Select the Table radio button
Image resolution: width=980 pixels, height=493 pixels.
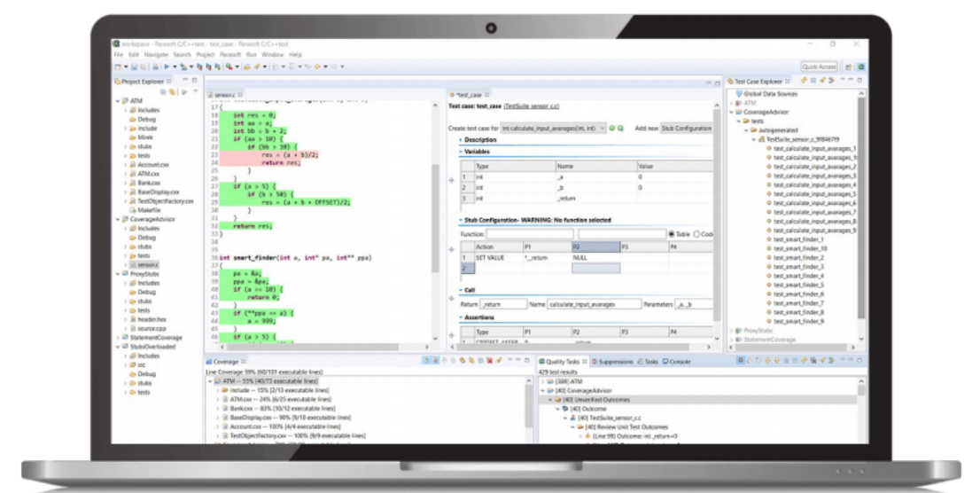672,234
